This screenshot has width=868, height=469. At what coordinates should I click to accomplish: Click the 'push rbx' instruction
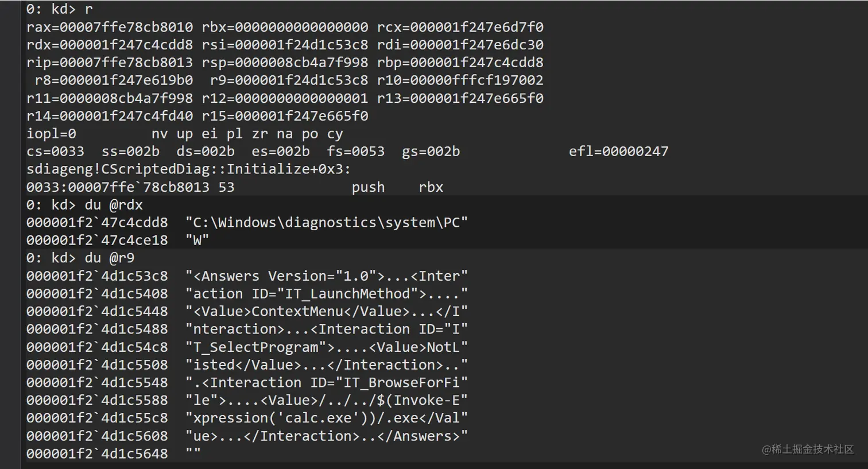(x=397, y=187)
